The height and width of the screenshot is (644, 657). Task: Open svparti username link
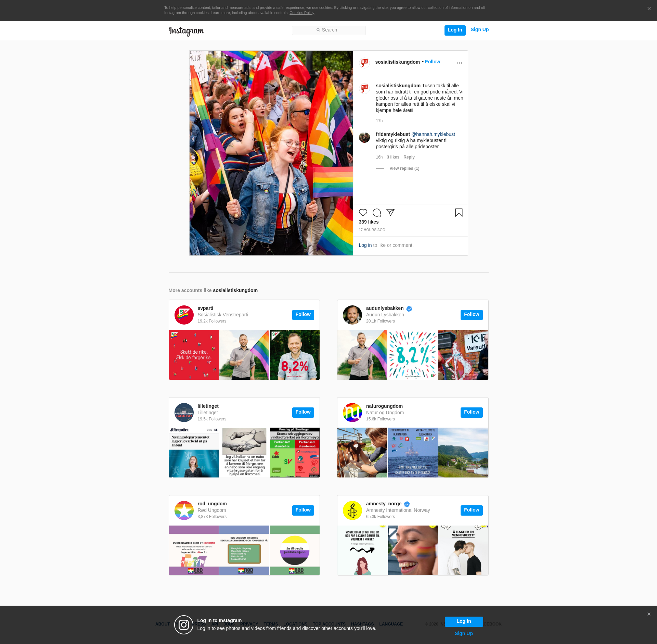click(205, 308)
